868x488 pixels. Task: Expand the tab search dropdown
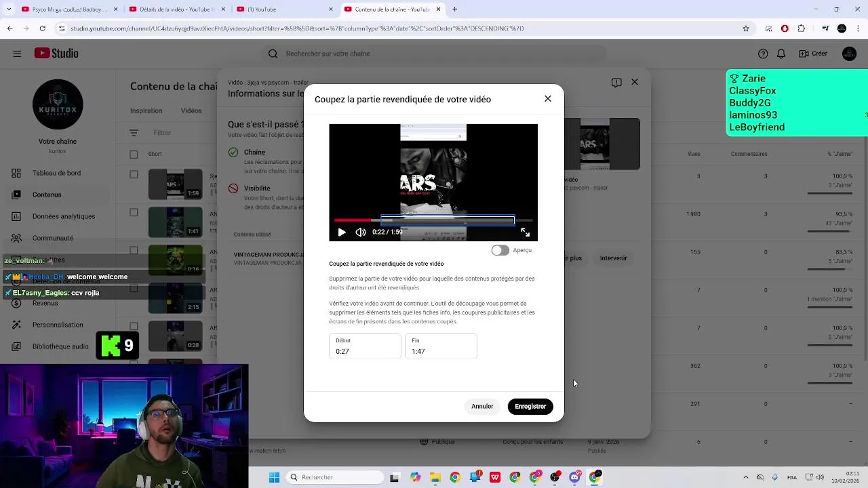coord(9,9)
